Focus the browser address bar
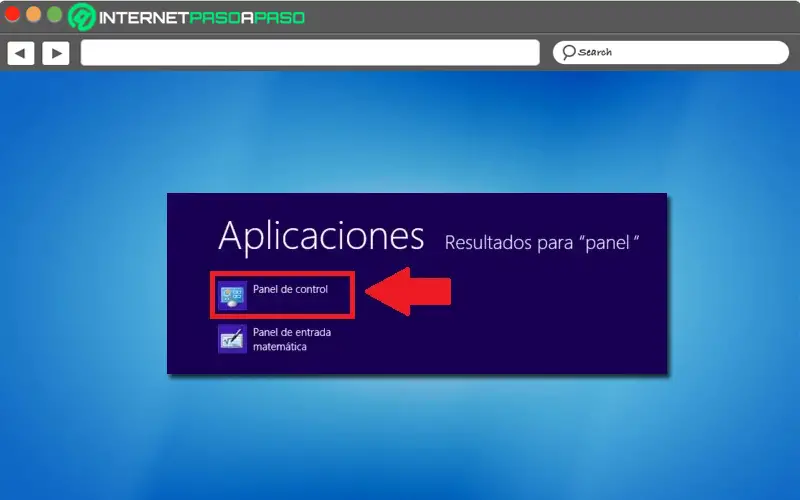This screenshot has width=800, height=500. pyautogui.click(x=310, y=53)
